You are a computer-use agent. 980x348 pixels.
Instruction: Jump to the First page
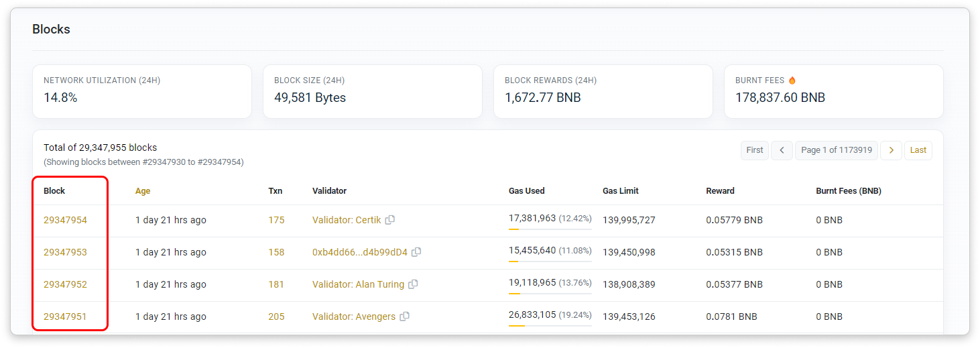click(x=754, y=150)
